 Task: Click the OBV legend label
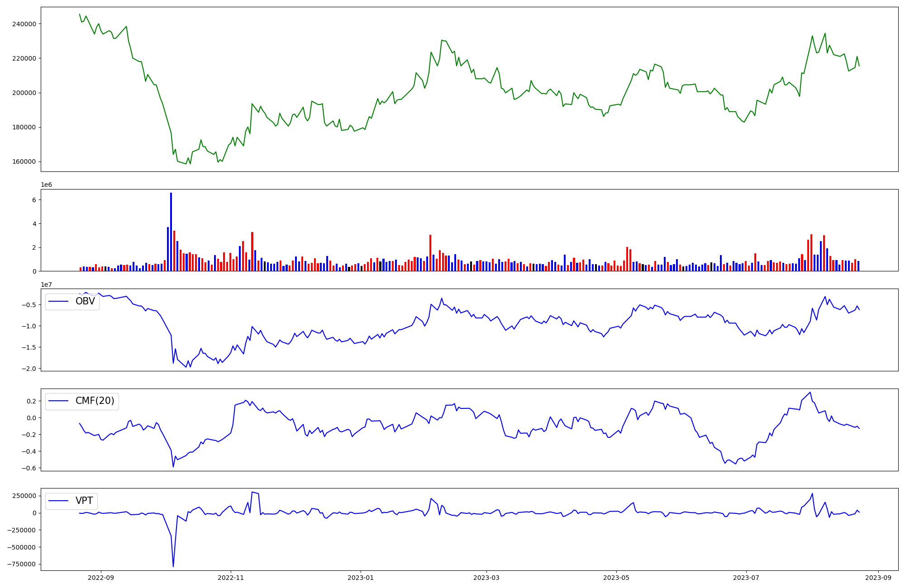pyautogui.click(x=85, y=301)
